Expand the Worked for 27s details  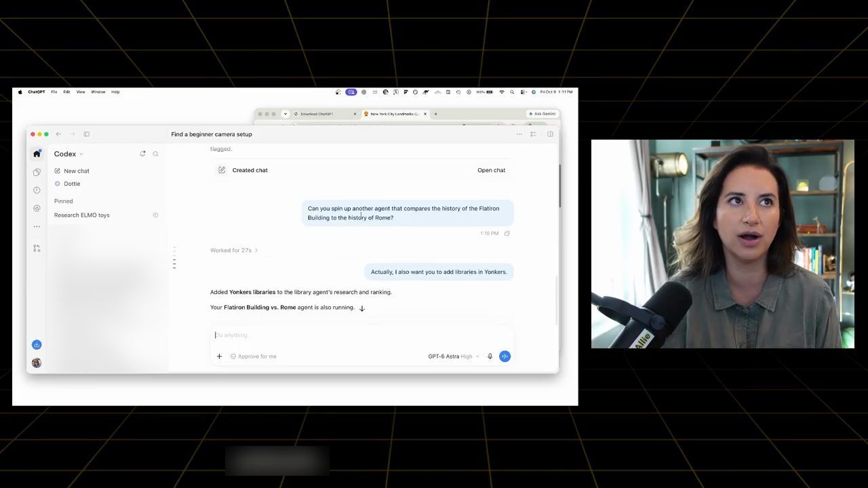(234, 250)
